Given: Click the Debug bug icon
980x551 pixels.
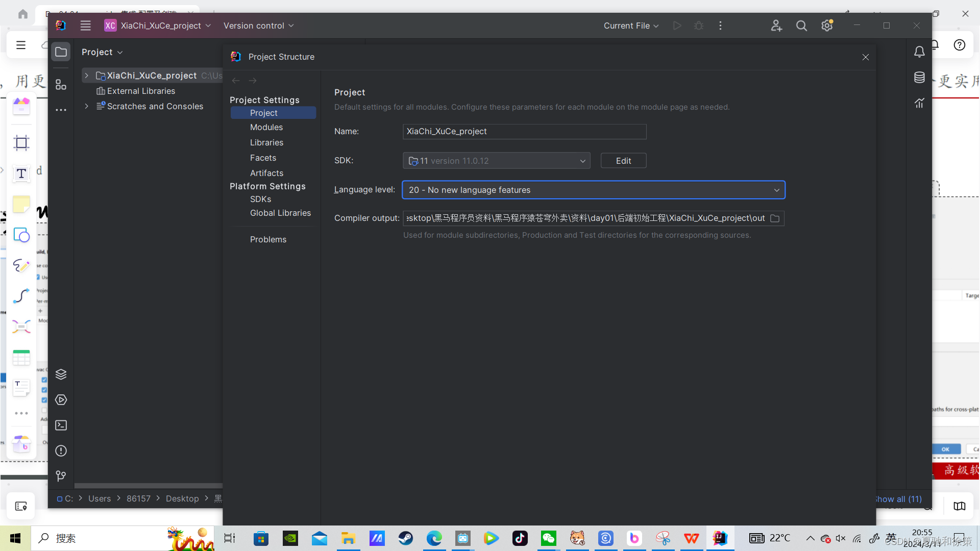Looking at the screenshot, I should [x=699, y=26].
